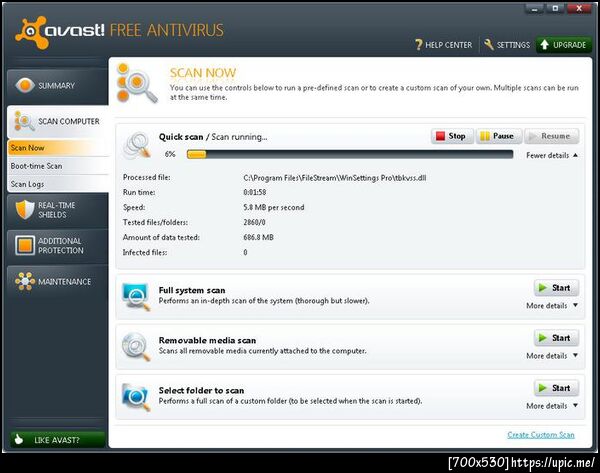This screenshot has height=473, width=600.
Task: Open Real-Time Shields section
Action: tap(57, 210)
